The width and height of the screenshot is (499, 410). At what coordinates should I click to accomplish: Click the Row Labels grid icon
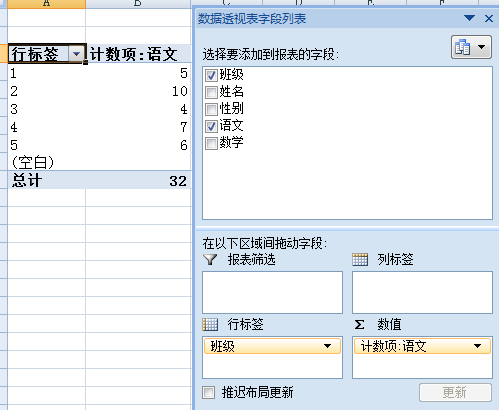click(210, 324)
